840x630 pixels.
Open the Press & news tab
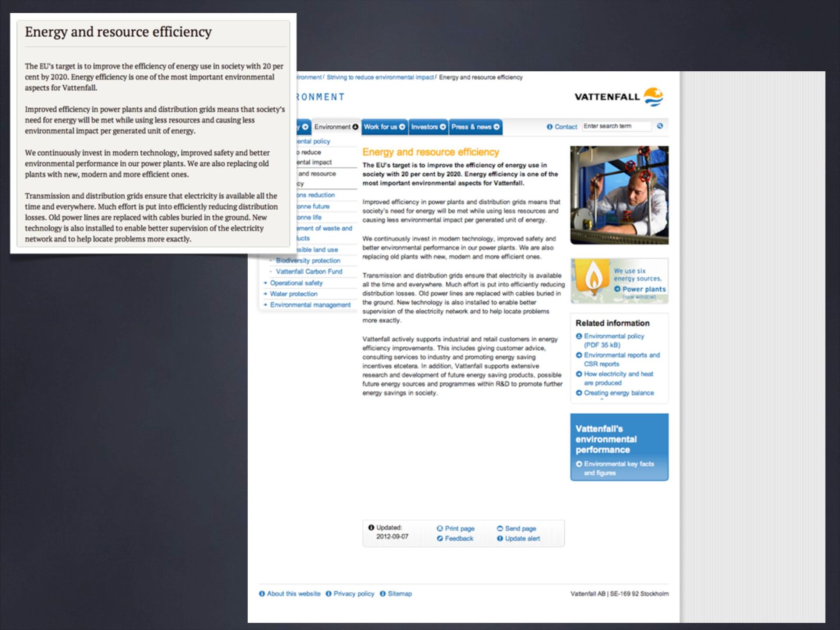pyautogui.click(x=476, y=127)
